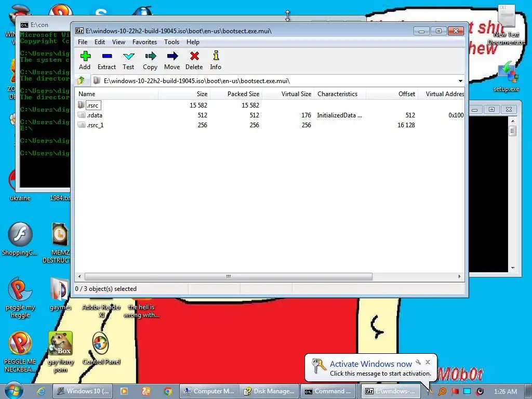Click the Move toolbar arrow icon
This screenshot has width=532, height=399.
(172, 56)
